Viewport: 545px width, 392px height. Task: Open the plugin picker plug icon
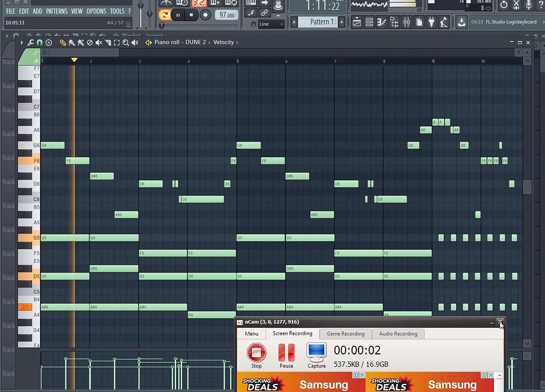click(431, 22)
